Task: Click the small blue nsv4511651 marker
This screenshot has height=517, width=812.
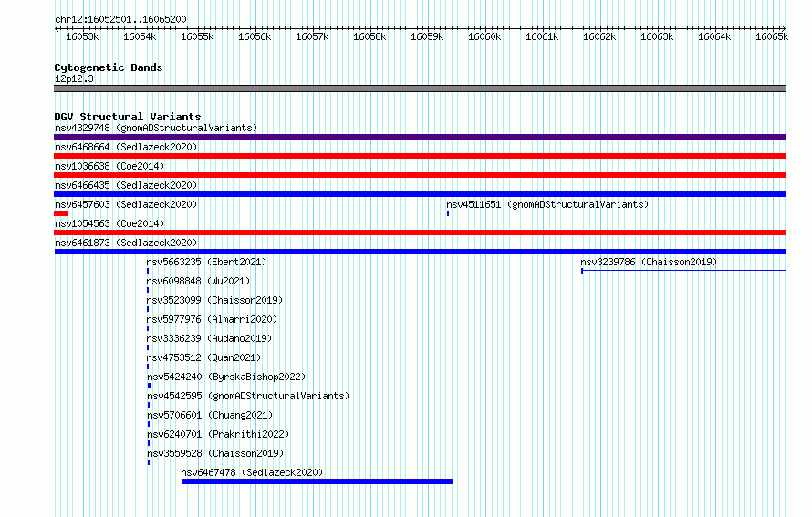Action: tap(448, 213)
